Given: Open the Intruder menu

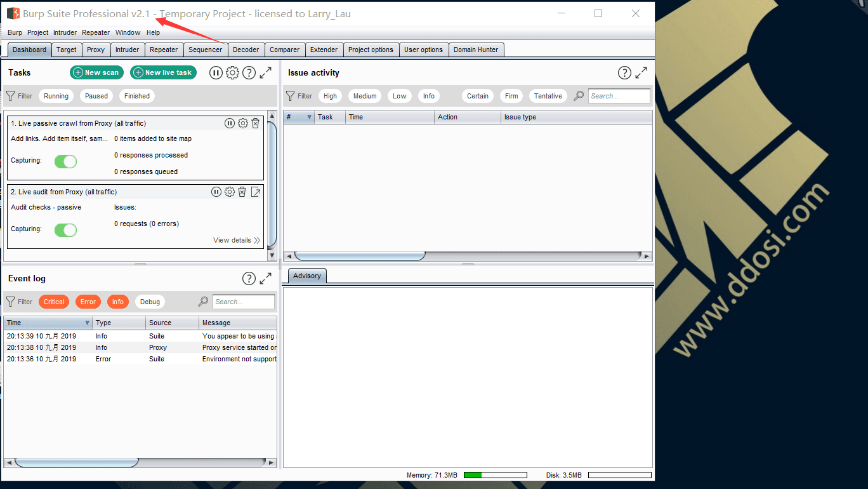Looking at the screenshot, I should (x=65, y=32).
